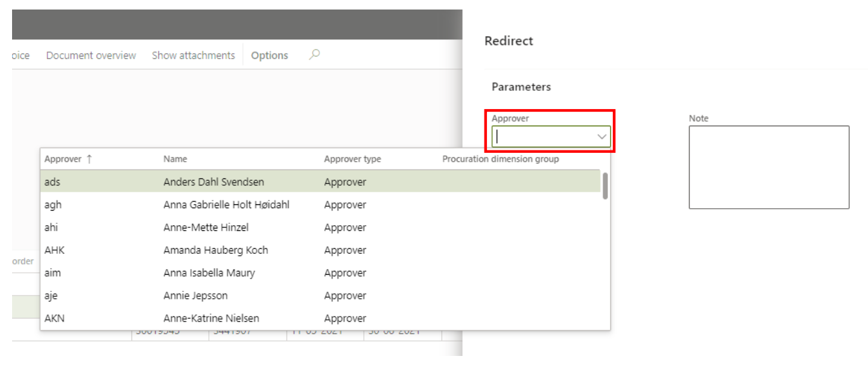Click the search magnifier icon in toolbar
Screen dimensions: 868x368
(314, 55)
